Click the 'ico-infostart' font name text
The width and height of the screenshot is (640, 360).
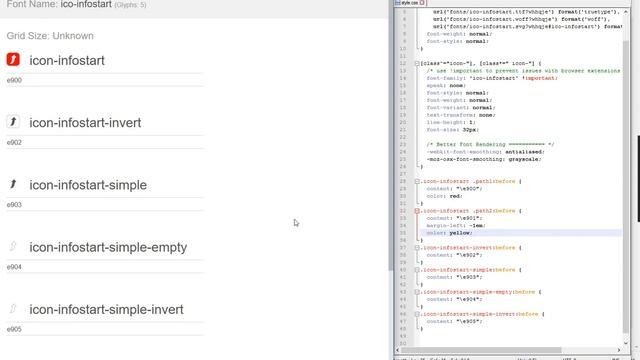pos(86,4)
